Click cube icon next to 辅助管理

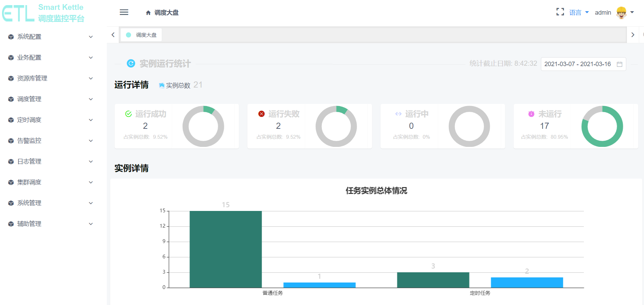click(11, 224)
